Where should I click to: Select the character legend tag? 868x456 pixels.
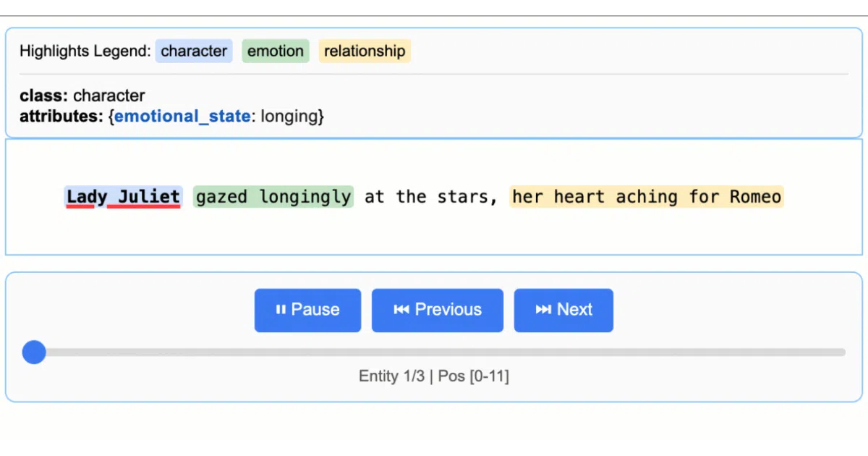tap(194, 51)
